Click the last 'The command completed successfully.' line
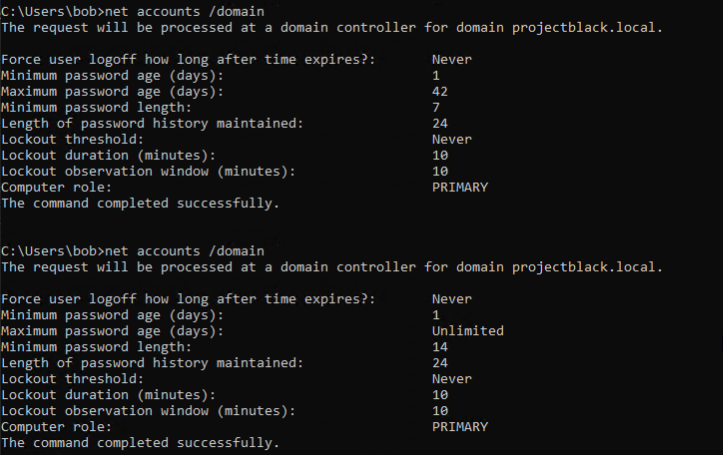 coord(140,443)
